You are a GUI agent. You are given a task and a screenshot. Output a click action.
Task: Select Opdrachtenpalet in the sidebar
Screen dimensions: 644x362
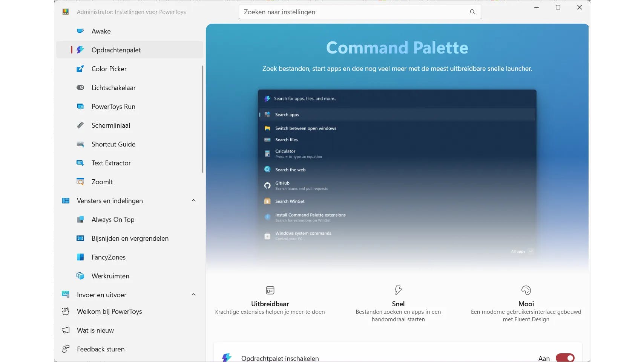(130, 50)
